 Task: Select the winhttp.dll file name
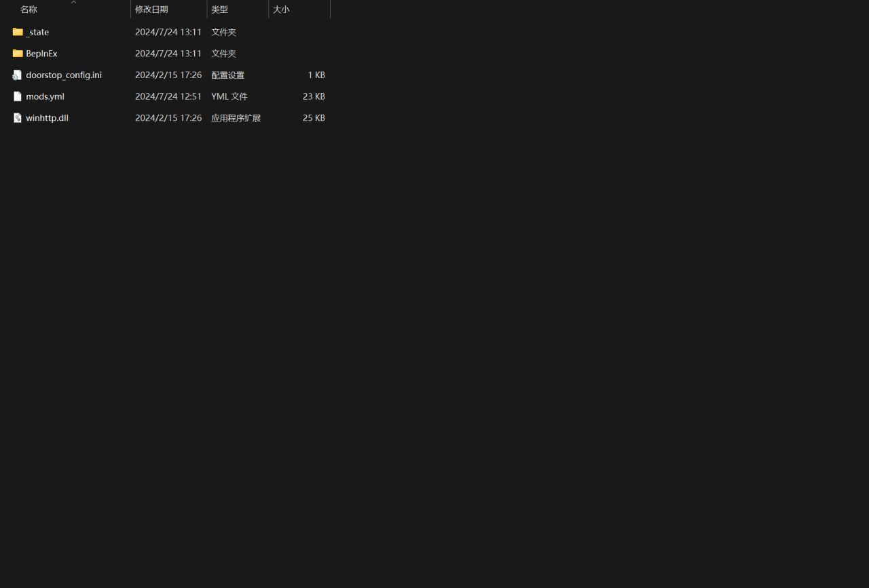click(47, 118)
